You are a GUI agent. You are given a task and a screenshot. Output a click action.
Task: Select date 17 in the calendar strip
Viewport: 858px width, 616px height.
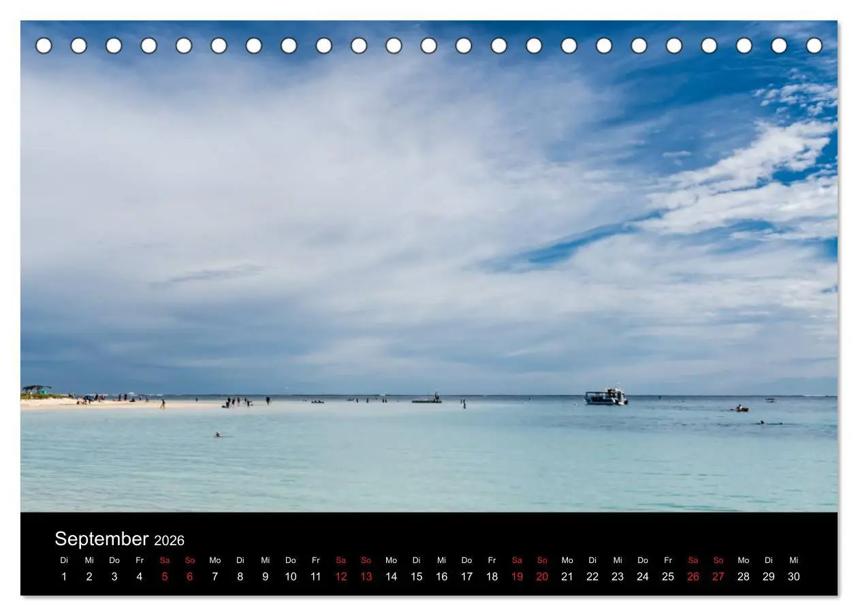point(467,577)
